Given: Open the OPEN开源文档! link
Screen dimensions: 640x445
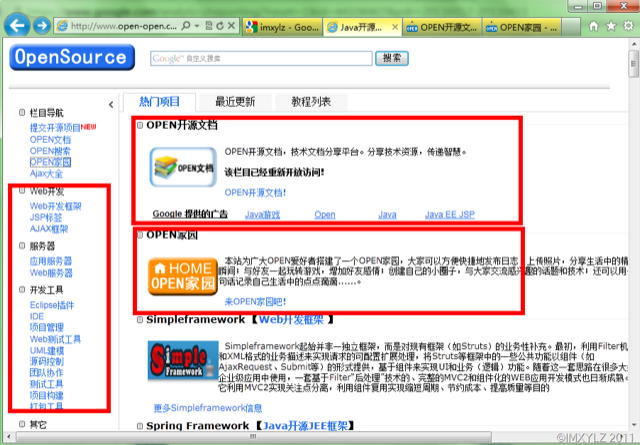Looking at the screenshot, I should click(x=255, y=193).
